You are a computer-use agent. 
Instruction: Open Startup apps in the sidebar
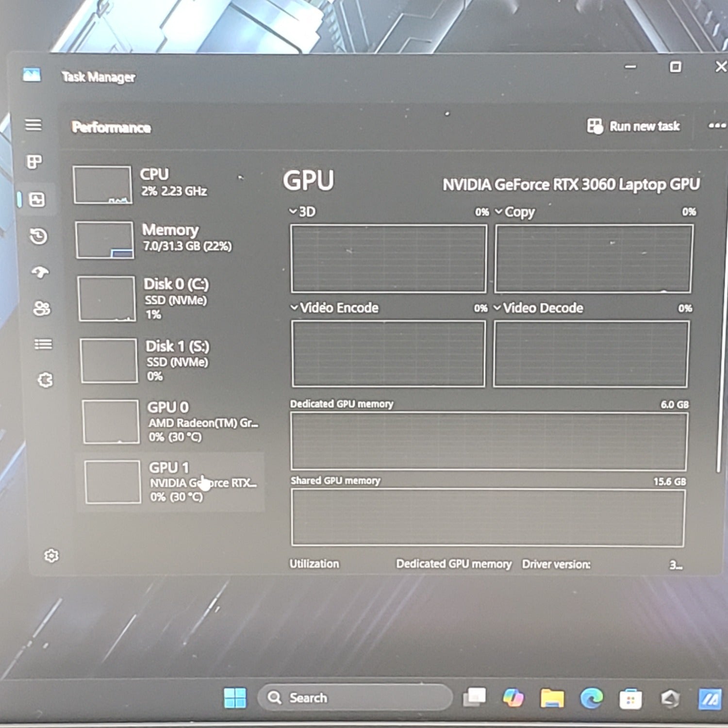tap(40, 272)
